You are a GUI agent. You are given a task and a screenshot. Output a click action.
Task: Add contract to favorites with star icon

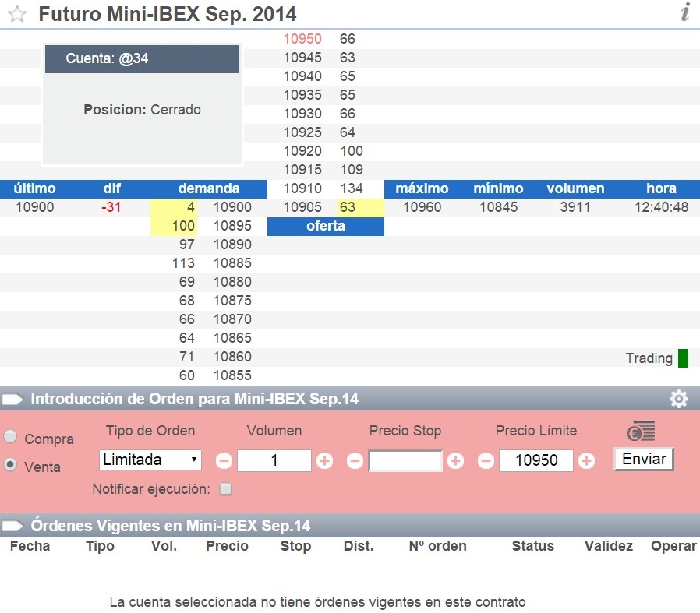point(17,14)
